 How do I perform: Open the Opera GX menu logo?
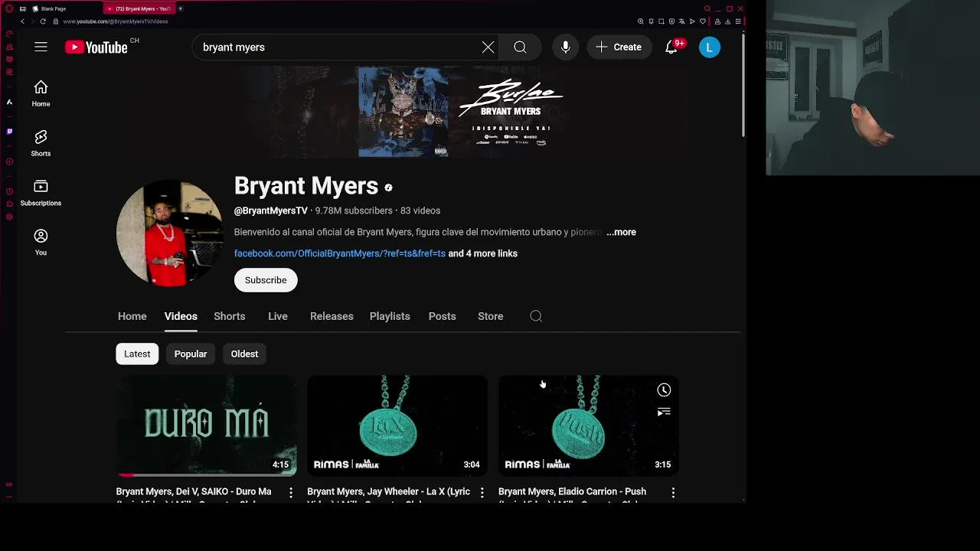(9, 9)
